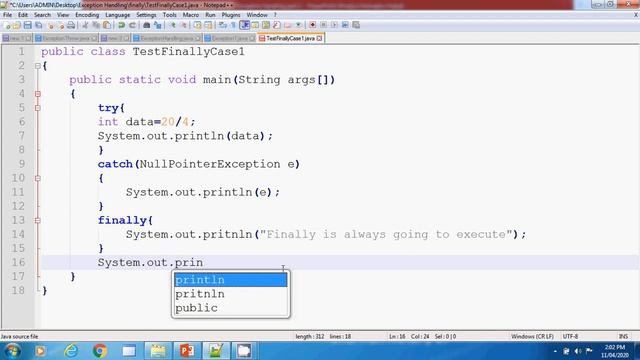Create a new file with the New toolbar icon
Viewport: 640px width, 360px height.
7,25
